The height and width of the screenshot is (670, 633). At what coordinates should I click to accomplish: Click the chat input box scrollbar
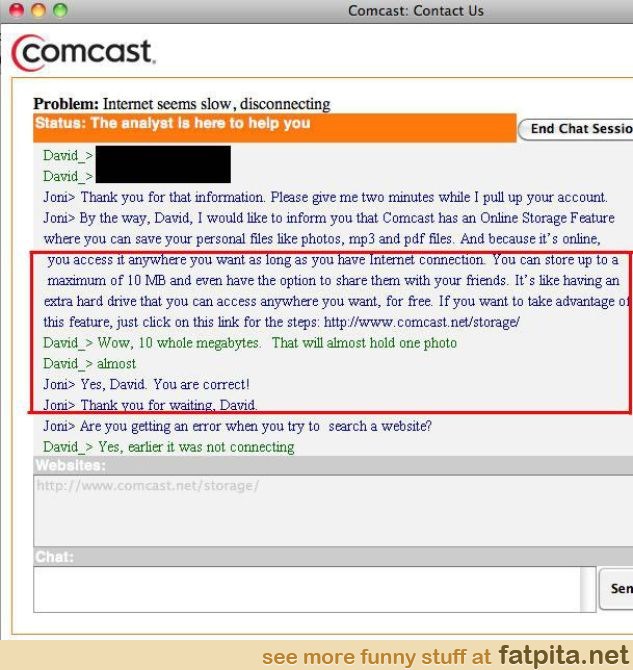588,589
